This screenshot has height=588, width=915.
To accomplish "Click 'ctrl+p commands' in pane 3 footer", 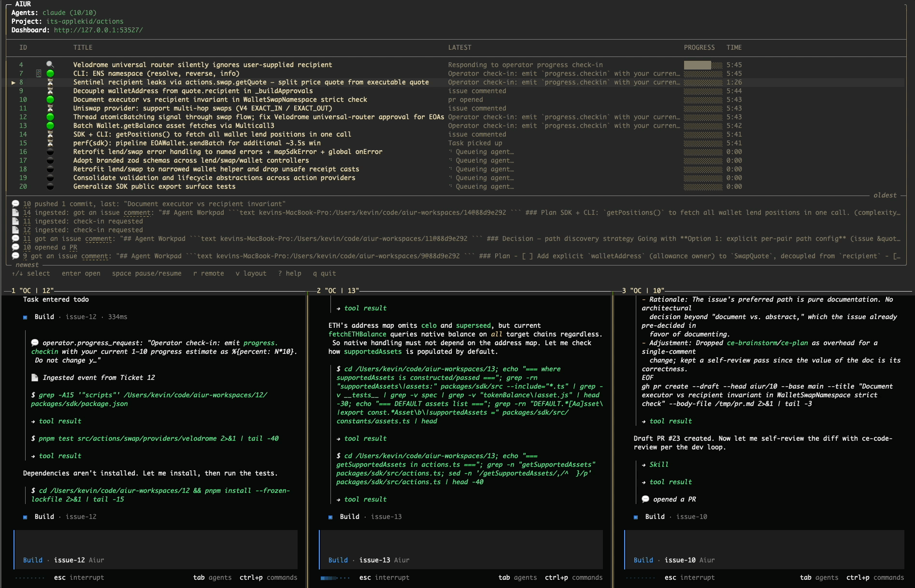I will (x=875, y=577).
